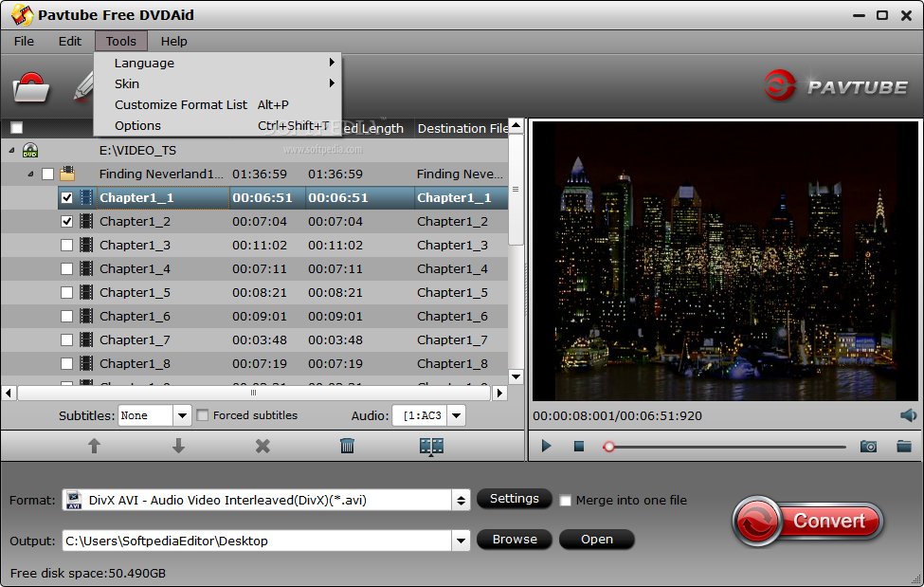
Task: Open the Format dropdown list
Action: pyautogui.click(x=461, y=501)
